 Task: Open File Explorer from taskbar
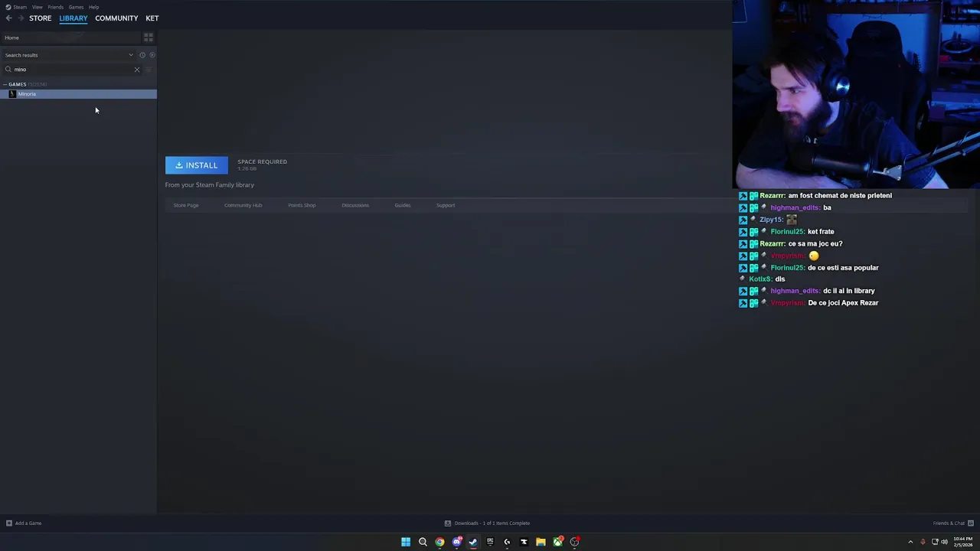pyautogui.click(x=541, y=542)
